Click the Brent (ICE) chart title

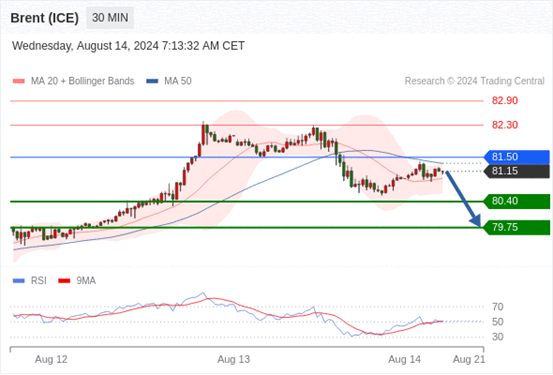tap(44, 18)
